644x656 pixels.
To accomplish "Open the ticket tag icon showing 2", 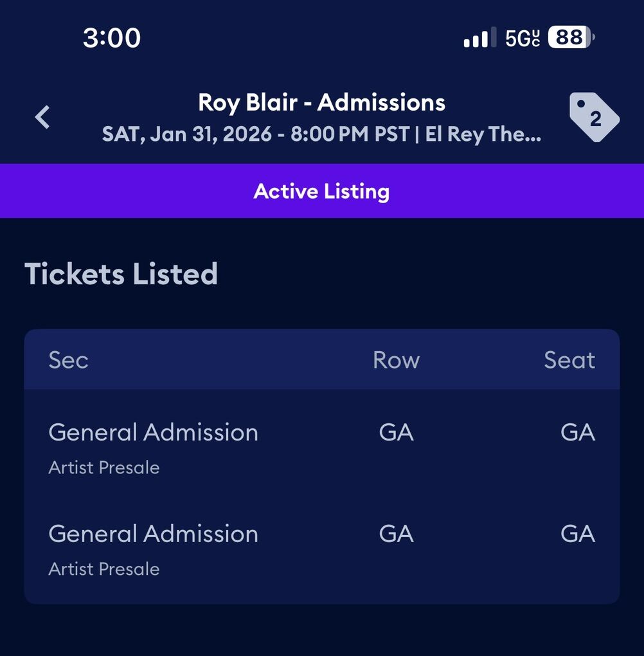I will click(x=594, y=118).
